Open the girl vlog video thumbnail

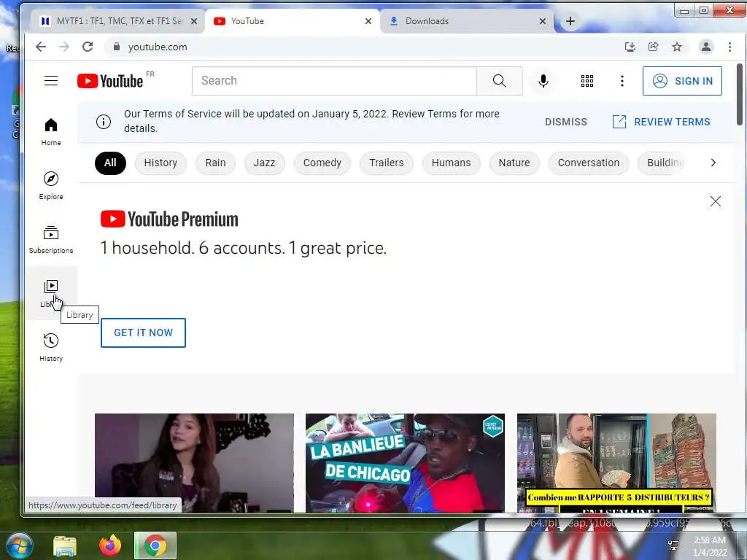(x=194, y=463)
